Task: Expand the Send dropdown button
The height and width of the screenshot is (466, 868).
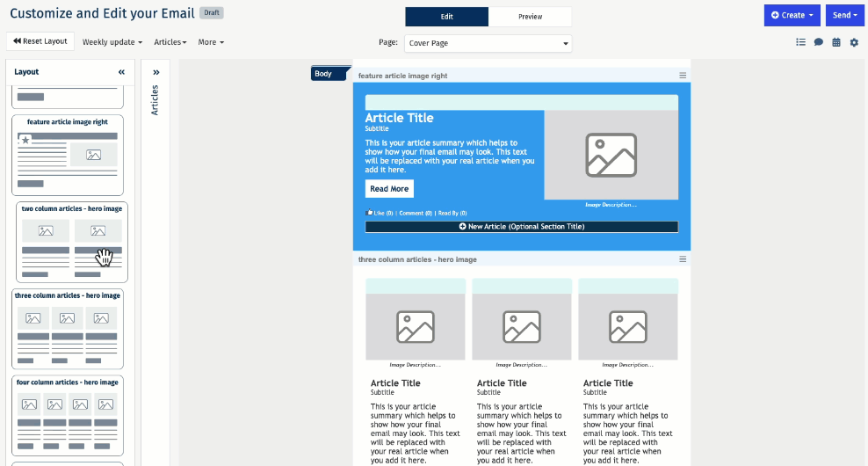Action: pyautogui.click(x=845, y=15)
